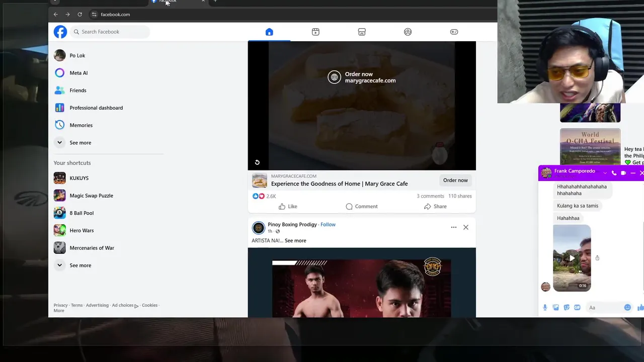Open the Reels video tab icon
The width and height of the screenshot is (644, 362).
315,32
